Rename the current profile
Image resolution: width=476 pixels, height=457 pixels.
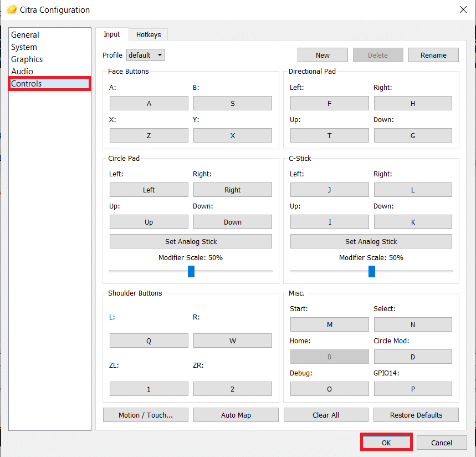tap(433, 55)
